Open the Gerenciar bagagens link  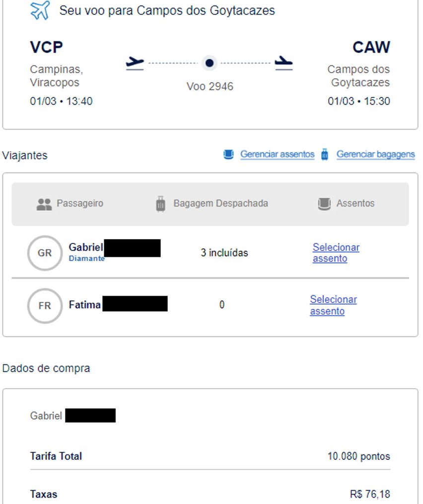[x=375, y=154]
